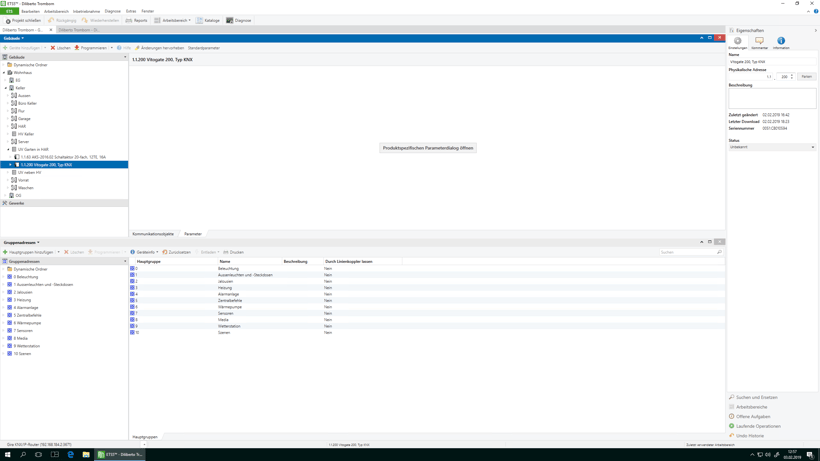Select the UV neben HV cabinet icon
Viewport: 820px width, 461px height.
[14, 172]
